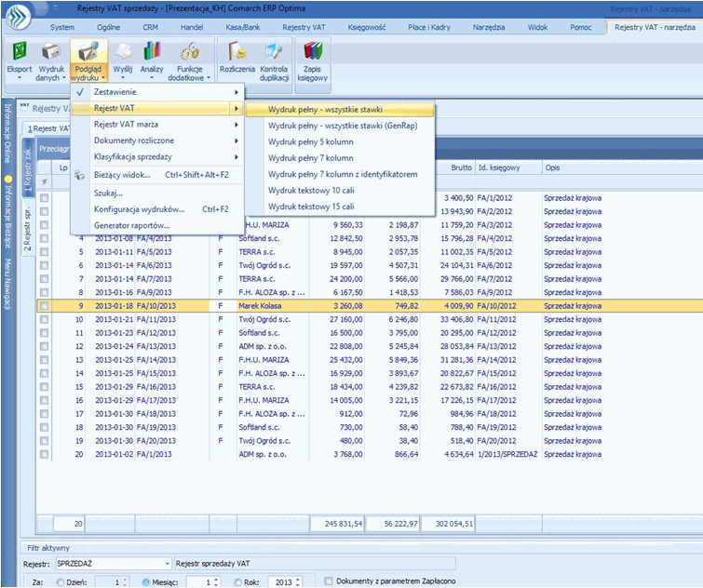Open the Menu Nawigacji side panel
This screenshot has height=588, width=703.
[7, 284]
